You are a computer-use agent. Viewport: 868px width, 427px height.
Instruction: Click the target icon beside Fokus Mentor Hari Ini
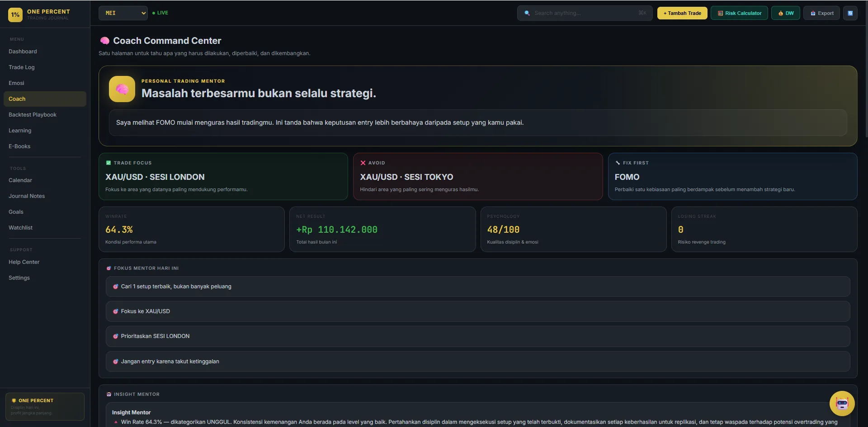pos(109,268)
